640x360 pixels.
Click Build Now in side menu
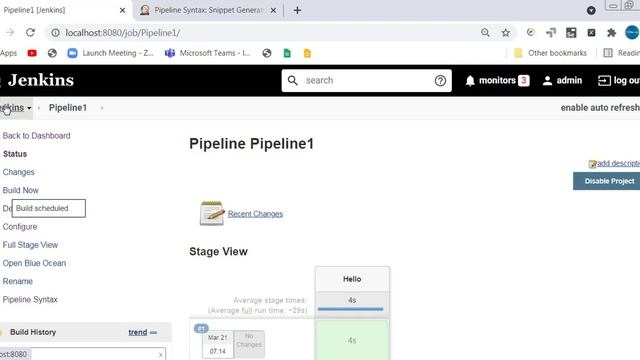pyautogui.click(x=20, y=190)
